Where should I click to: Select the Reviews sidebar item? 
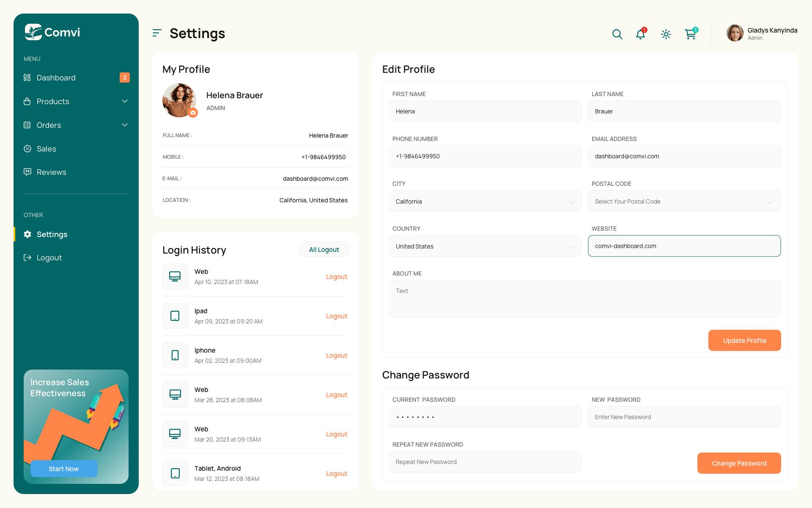51,172
